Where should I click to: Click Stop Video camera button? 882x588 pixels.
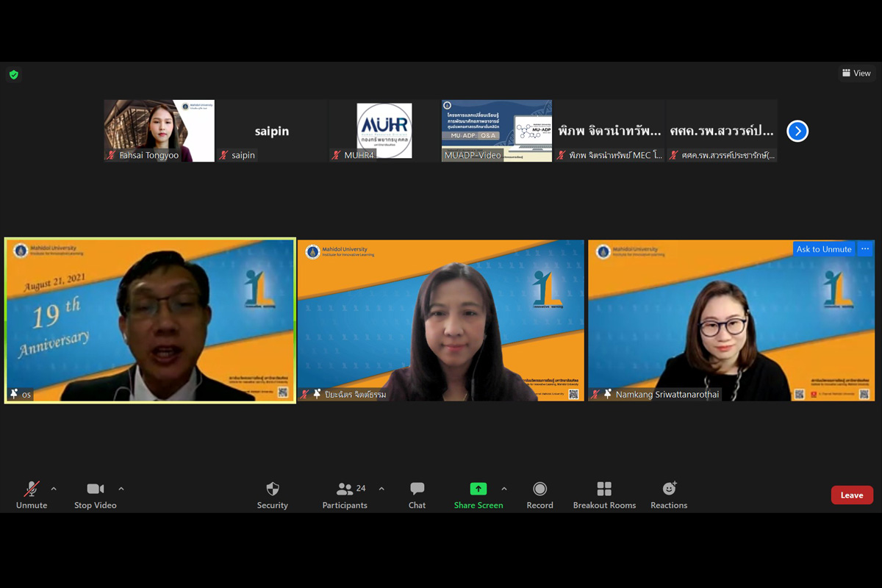point(95,490)
